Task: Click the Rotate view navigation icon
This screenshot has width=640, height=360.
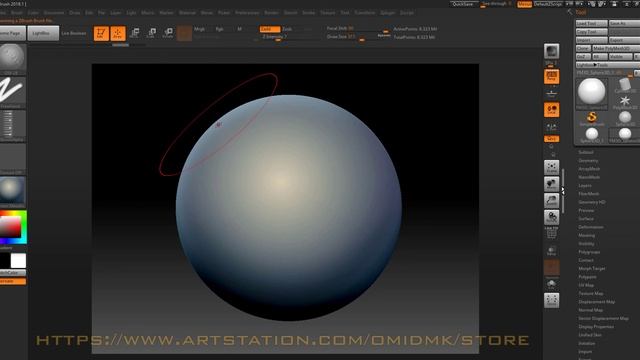Action: pyautogui.click(x=551, y=217)
